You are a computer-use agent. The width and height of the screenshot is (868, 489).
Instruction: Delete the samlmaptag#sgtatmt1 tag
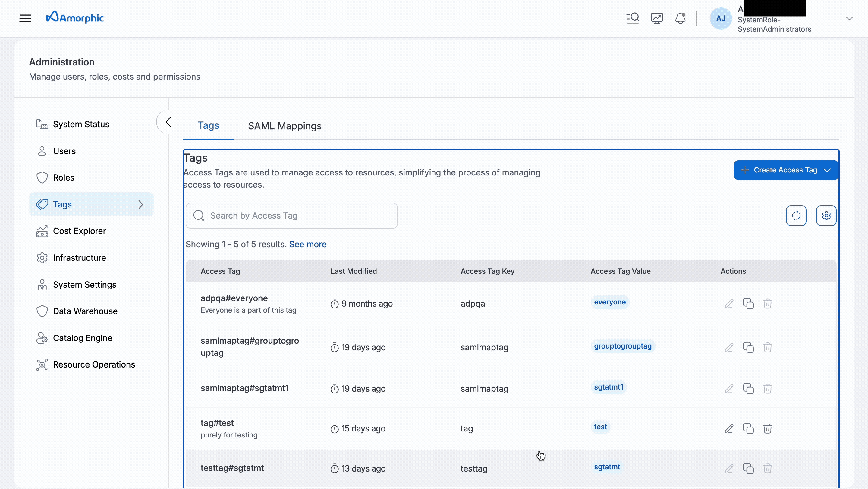click(x=768, y=389)
